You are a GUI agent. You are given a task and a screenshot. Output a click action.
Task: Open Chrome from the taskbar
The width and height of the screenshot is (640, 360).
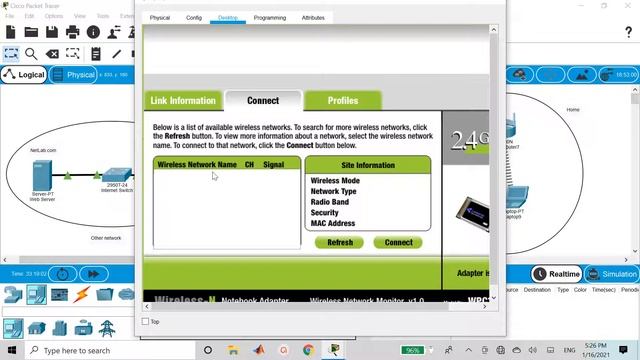point(309,350)
